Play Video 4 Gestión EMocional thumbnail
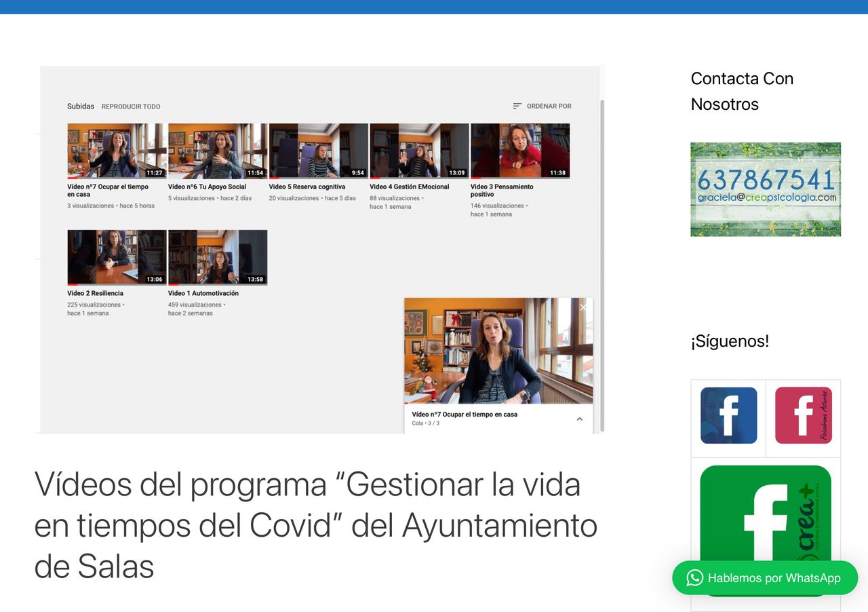Viewport: 868px width, 612px height. 419,151
